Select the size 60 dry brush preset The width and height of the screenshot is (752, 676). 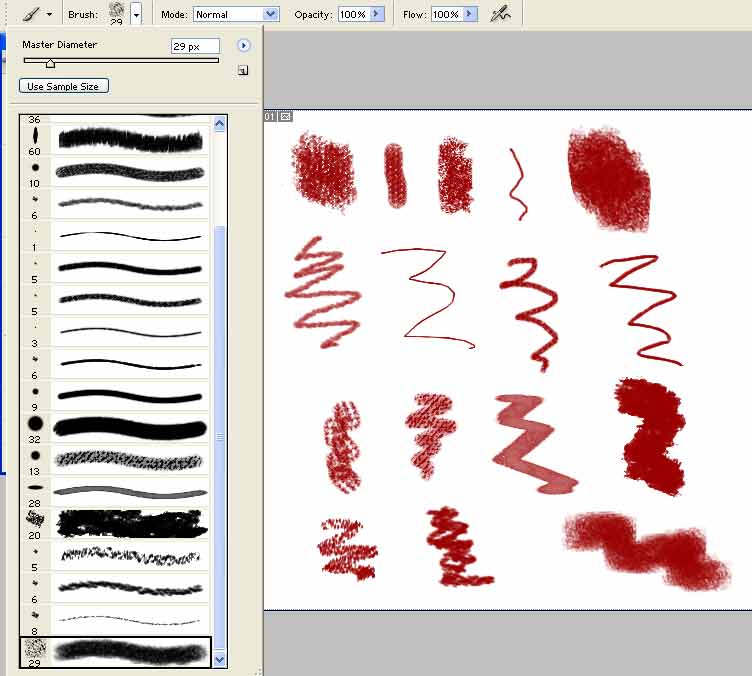(x=115, y=140)
